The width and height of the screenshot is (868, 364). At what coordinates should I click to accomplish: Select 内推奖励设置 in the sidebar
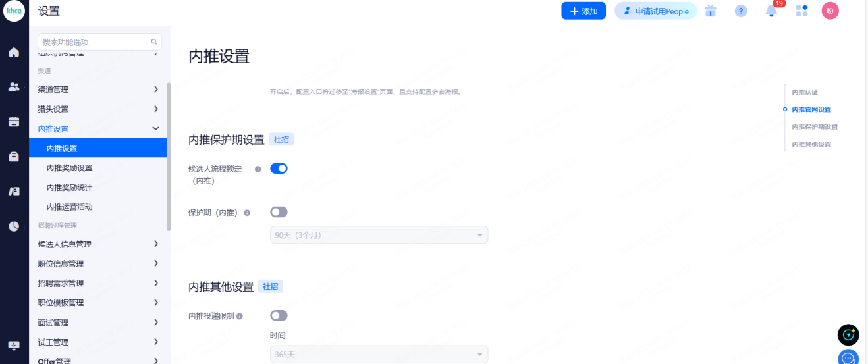click(69, 168)
